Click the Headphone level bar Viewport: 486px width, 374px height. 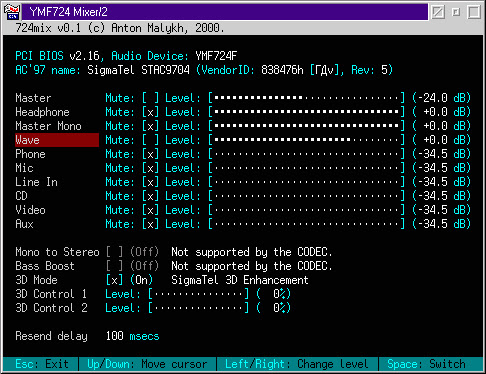[307, 112]
